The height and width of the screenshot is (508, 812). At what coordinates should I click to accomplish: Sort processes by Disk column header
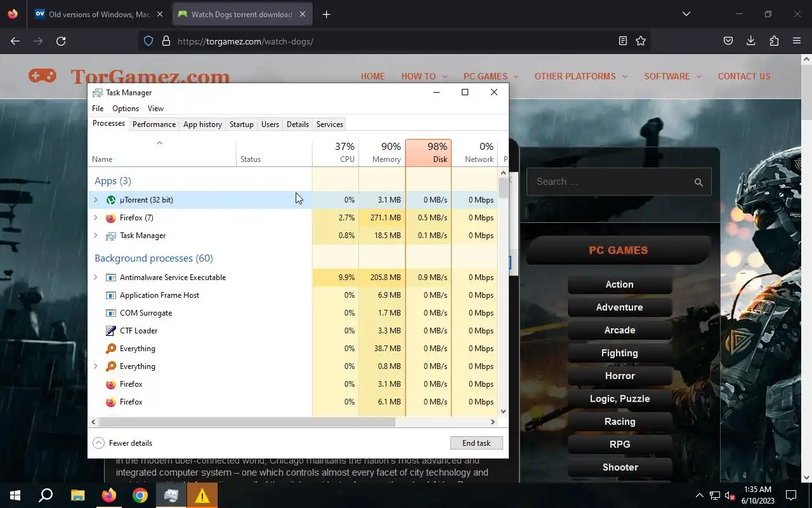pos(428,153)
